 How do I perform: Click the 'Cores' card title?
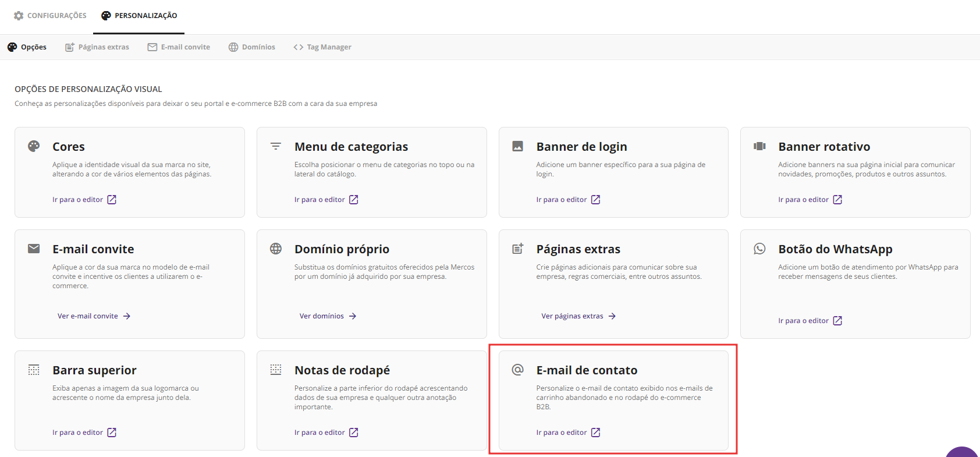(69, 147)
